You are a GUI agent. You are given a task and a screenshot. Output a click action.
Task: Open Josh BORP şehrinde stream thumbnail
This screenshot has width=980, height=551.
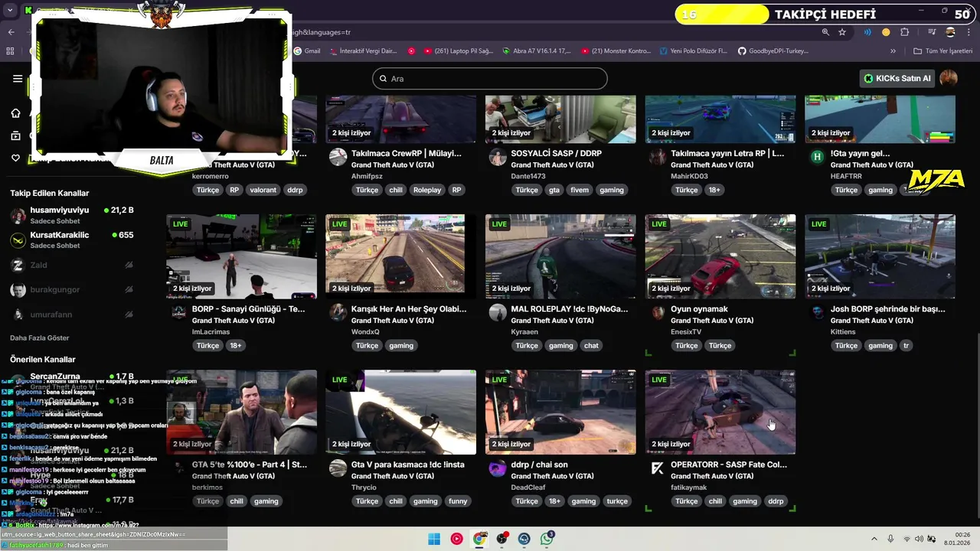pyautogui.click(x=880, y=256)
